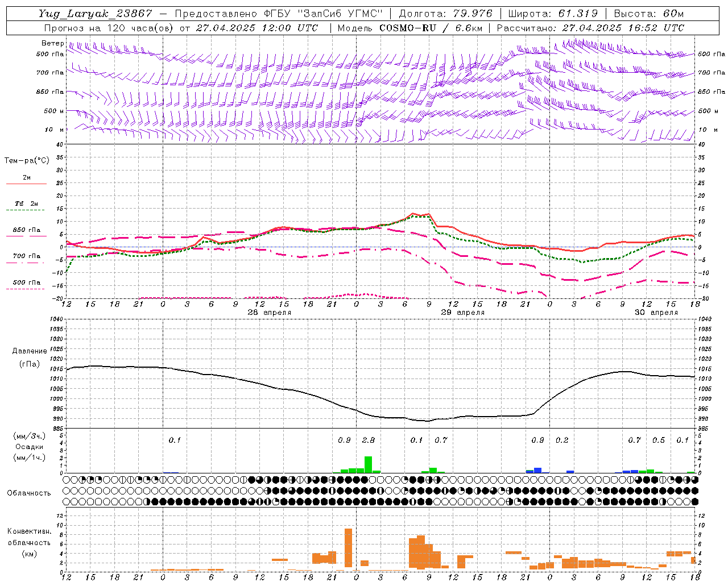Click the "29 апреля" date label
Screen dimensions: 728x582
point(462,313)
